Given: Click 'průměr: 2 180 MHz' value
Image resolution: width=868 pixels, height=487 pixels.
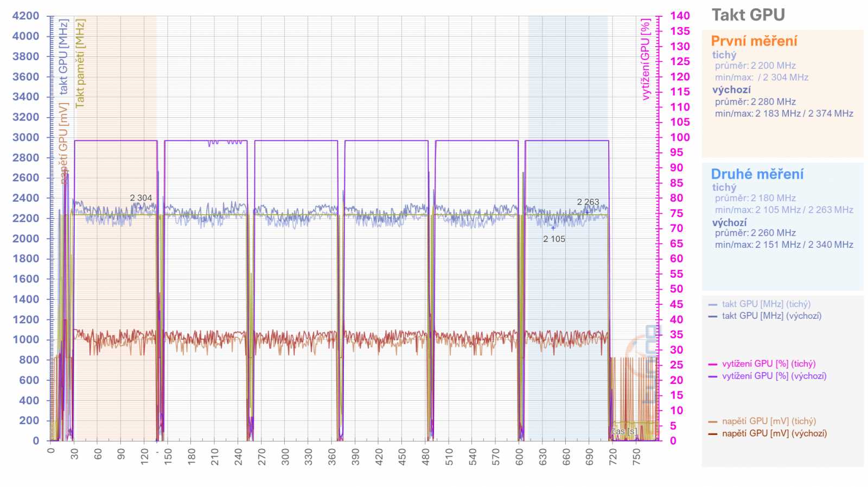Looking at the screenshot, I should coord(755,198).
